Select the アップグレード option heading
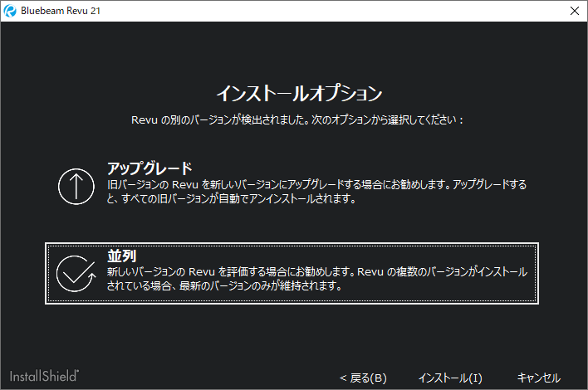This screenshot has height=390, width=588. (x=149, y=168)
